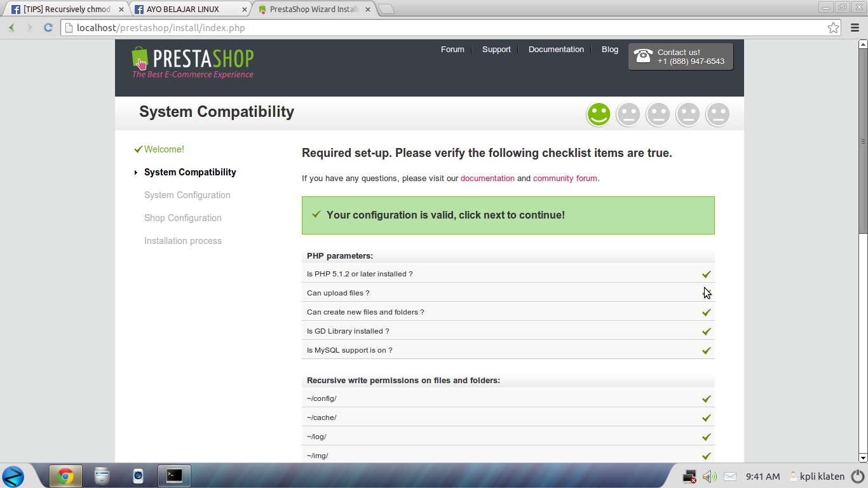Go to Welcome step in sidebar
Image resolution: width=868 pixels, height=488 pixels.
point(164,149)
